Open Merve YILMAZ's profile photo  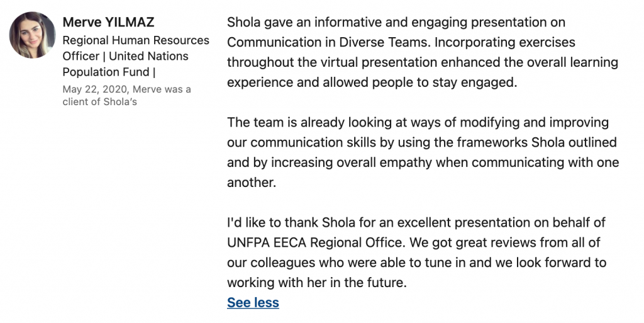pos(33,35)
